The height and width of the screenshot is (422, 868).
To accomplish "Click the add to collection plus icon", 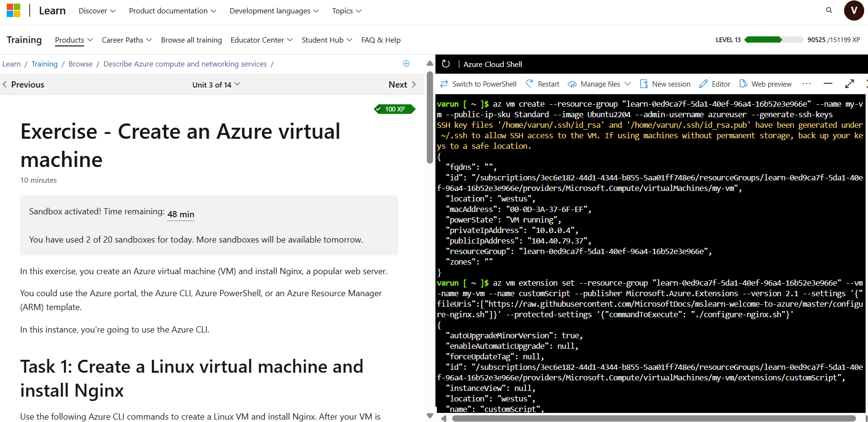I will pos(406,63).
